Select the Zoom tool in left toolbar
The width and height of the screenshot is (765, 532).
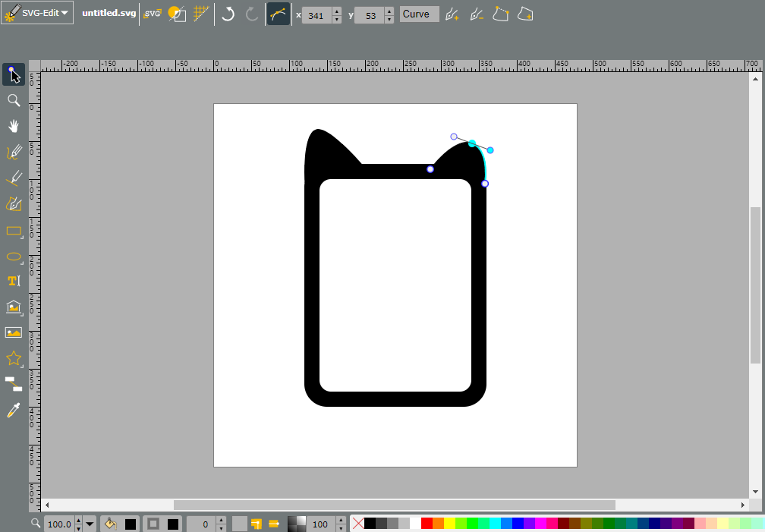click(14, 100)
